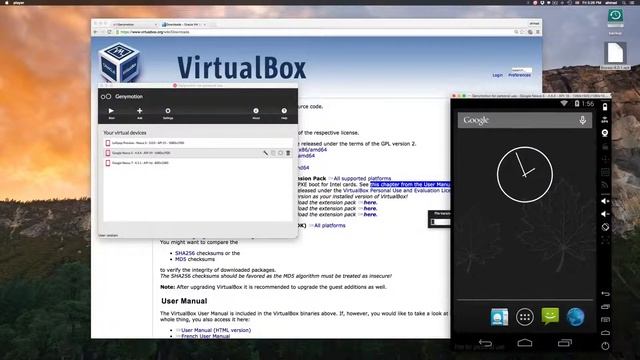This screenshot has height=360, width=640.
Task: Add a new Genymotion virtual device
Action: point(140,113)
